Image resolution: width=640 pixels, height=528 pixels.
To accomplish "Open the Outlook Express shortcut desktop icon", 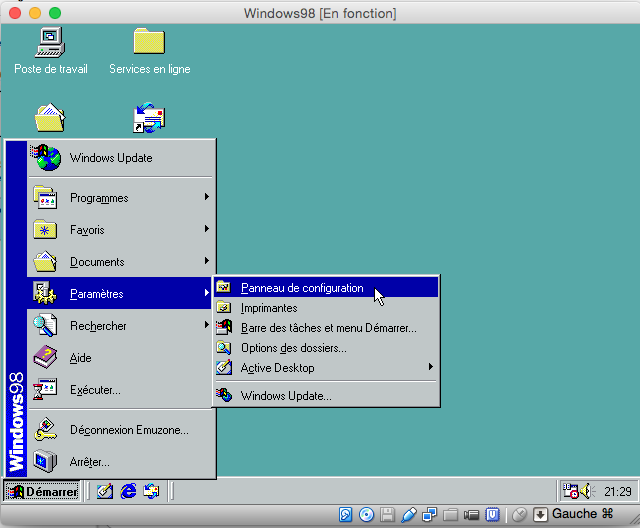I will click(x=149, y=118).
